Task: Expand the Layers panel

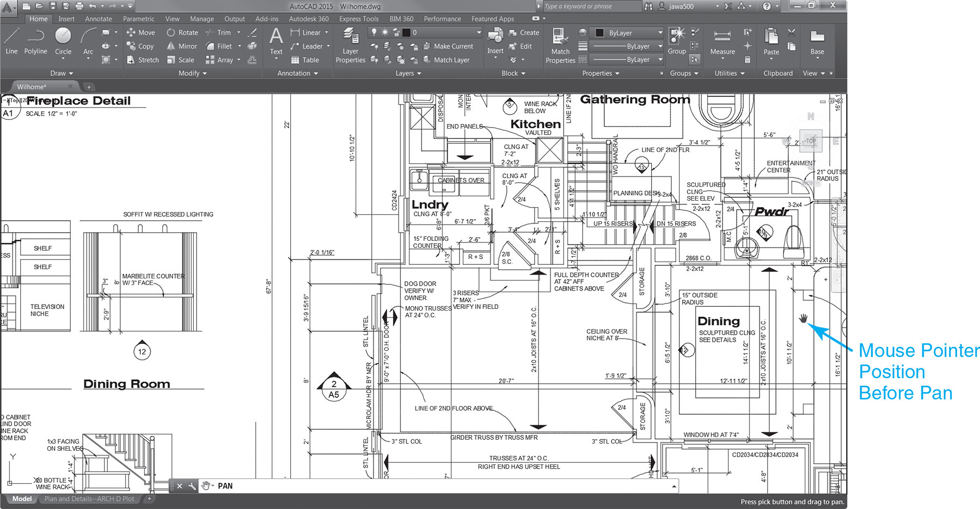Action: [408, 73]
